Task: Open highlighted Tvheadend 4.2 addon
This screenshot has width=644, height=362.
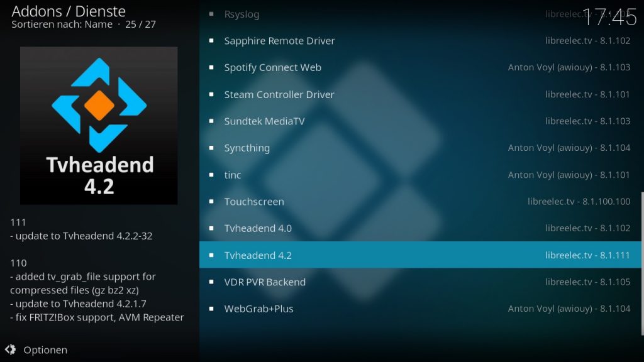Action: tap(421, 255)
